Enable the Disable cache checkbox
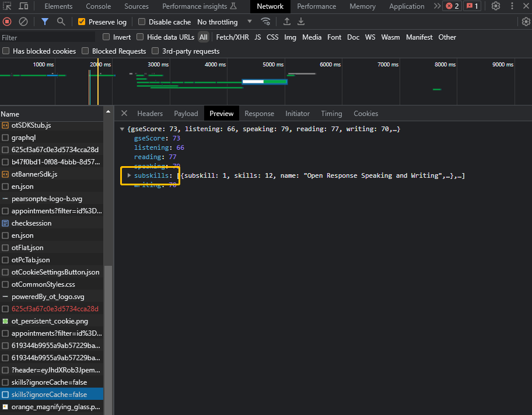Viewport: 532px width, 415px height. (x=141, y=21)
